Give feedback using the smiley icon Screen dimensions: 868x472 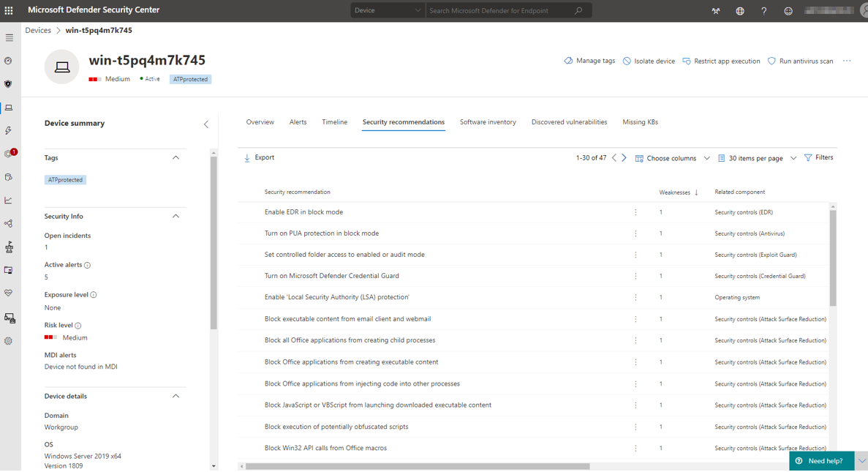point(788,11)
